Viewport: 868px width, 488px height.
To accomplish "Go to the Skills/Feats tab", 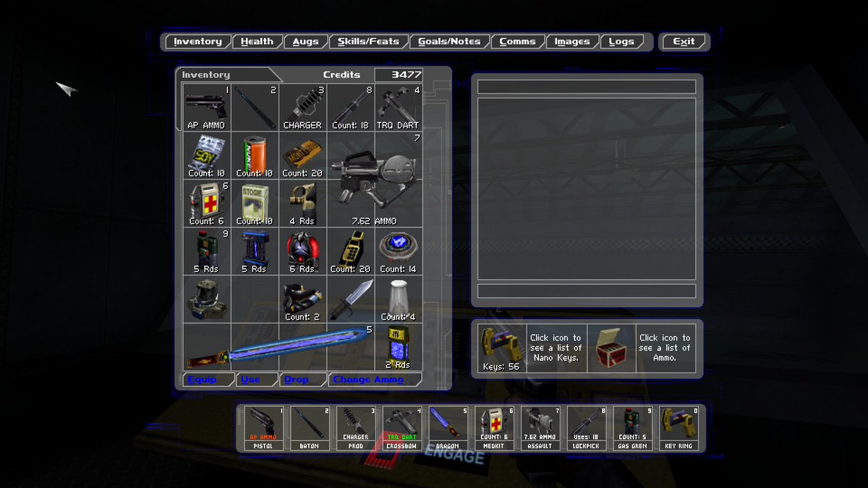I will point(368,42).
